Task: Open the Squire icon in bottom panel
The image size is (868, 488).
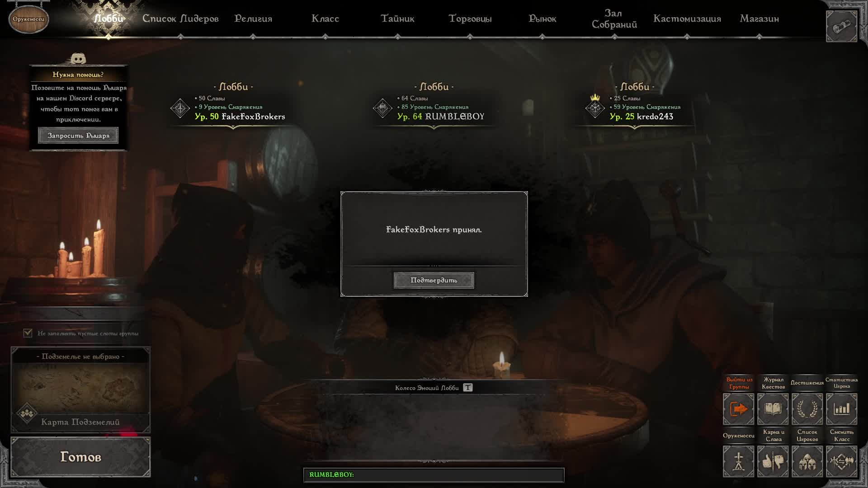Action: pos(739,461)
